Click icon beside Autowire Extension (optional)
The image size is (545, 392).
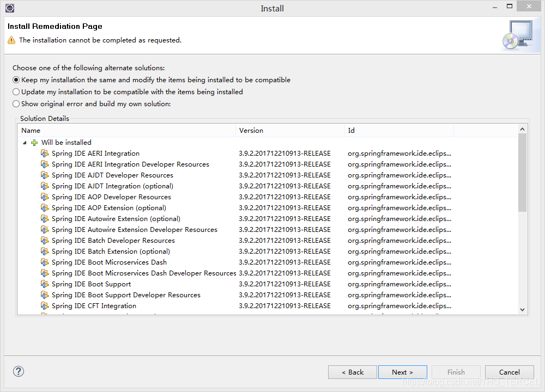pos(45,218)
